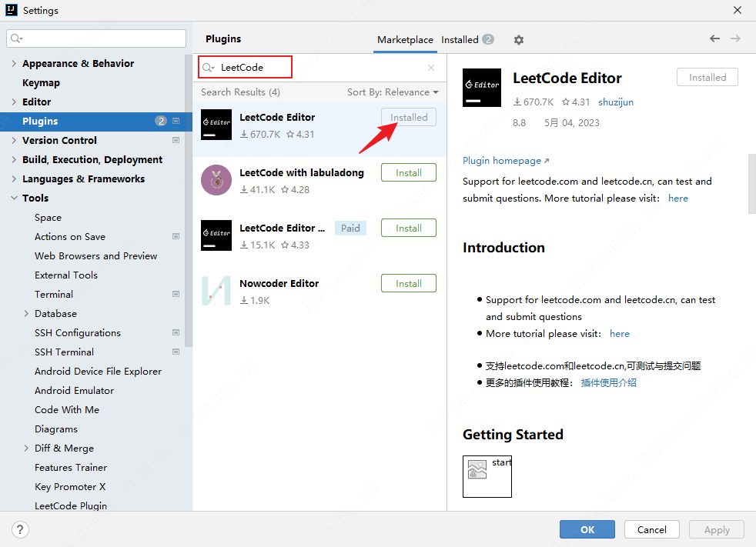Expand Languages & Frameworks section
This screenshot has height=547, width=756.
click(x=14, y=178)
